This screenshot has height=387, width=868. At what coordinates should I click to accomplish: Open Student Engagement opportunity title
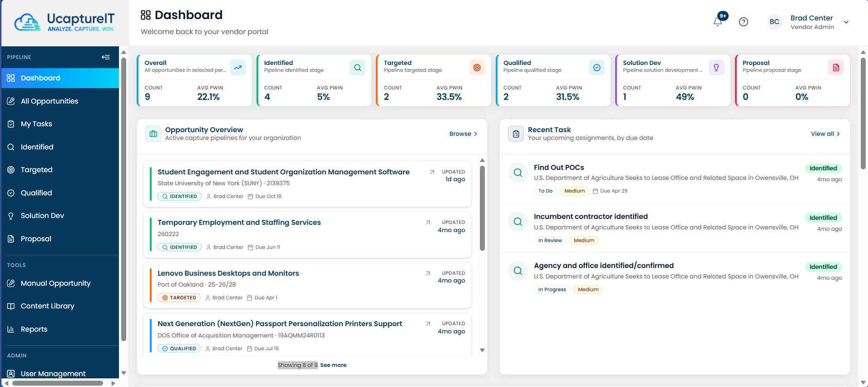(x=284, y=172)
